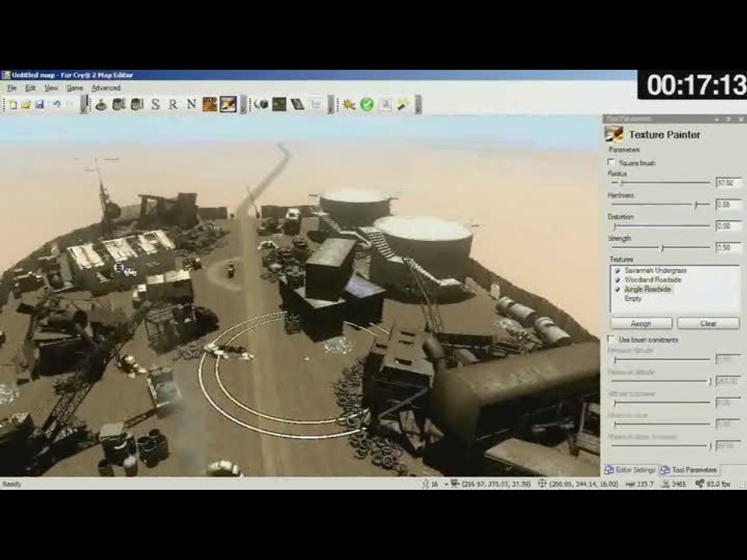Select the R terrain tool
Image resolution: width=747 pixels, height=560 pixels.
pos(174,104)
